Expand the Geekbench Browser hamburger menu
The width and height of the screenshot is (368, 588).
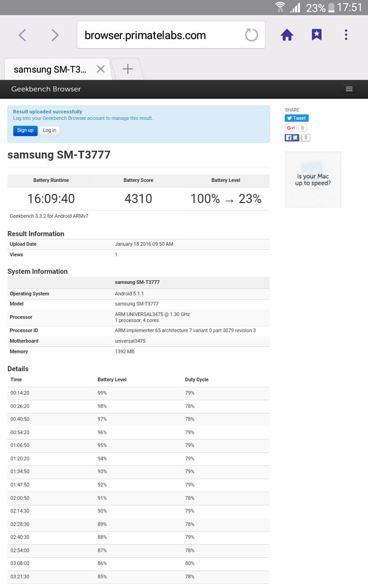point(349,89)
